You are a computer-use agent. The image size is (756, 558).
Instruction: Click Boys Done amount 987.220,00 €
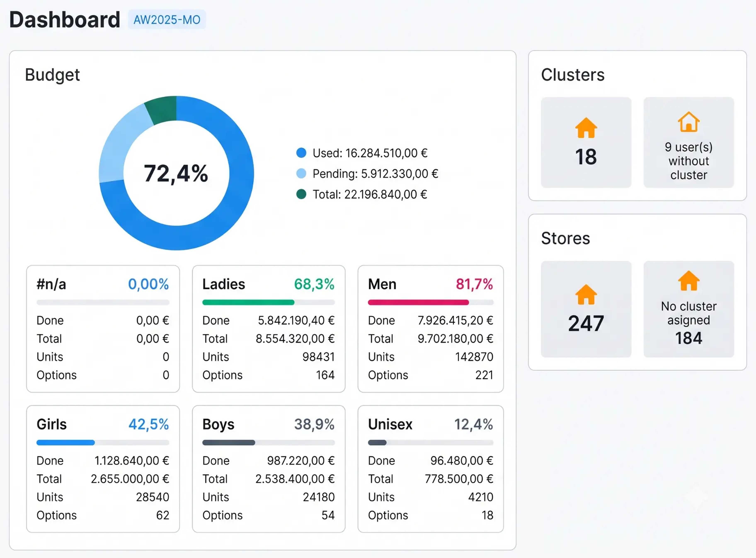pos(301,460)
